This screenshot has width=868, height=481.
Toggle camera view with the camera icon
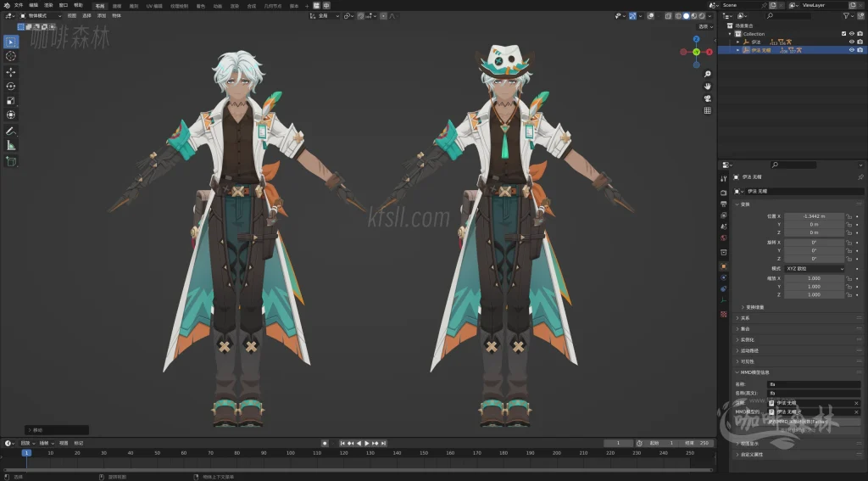tap(708, 98)
